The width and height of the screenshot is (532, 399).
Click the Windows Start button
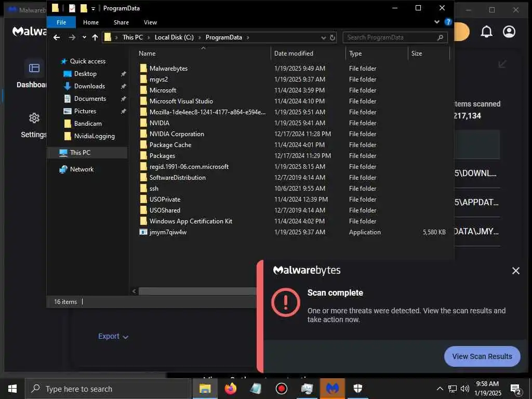click(x=12, y=389)
